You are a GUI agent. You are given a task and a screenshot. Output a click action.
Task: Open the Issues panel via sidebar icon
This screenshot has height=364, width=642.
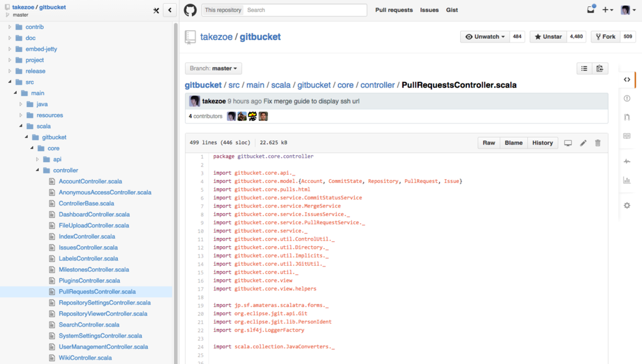pyautogui.click(x=626, y=98)
